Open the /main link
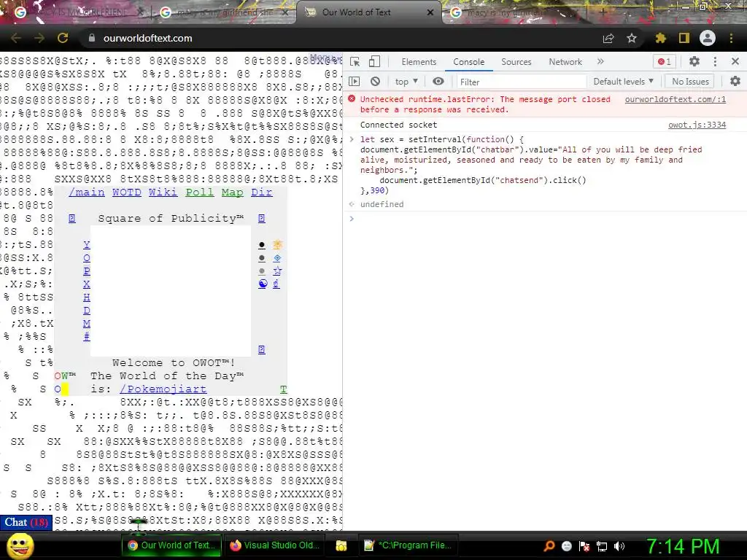Screen dimensions: 747x560 pyautogui.click(x=87, y=192)
